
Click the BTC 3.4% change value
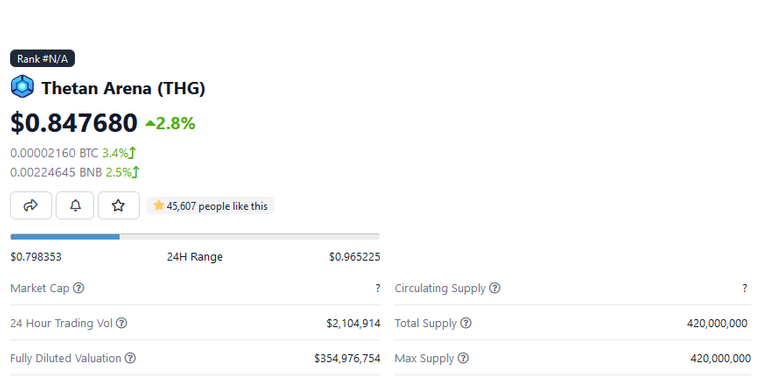click(119, 153)
